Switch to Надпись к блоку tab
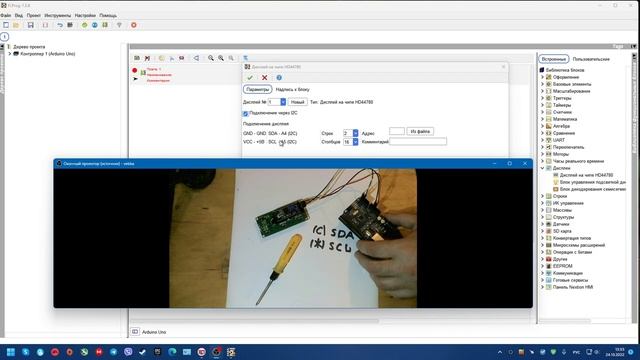Screen dimensions: 640x360 [x=292, y=89]
